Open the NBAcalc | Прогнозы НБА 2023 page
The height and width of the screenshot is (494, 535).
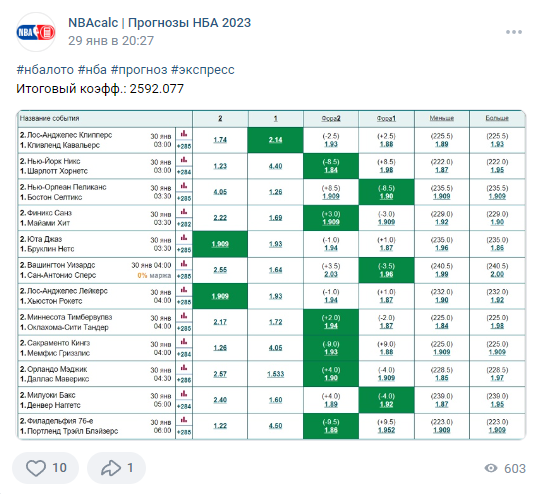[159, 23]
